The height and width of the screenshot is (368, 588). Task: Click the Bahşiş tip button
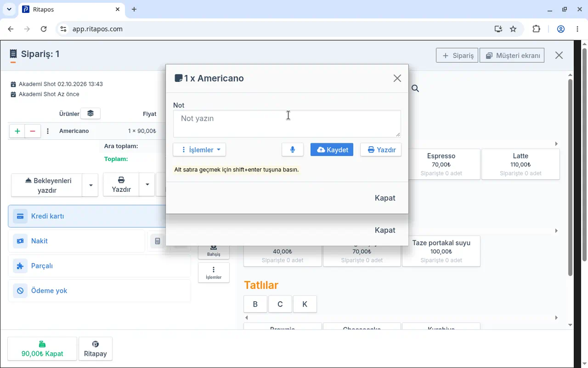(x=214, y=251)
